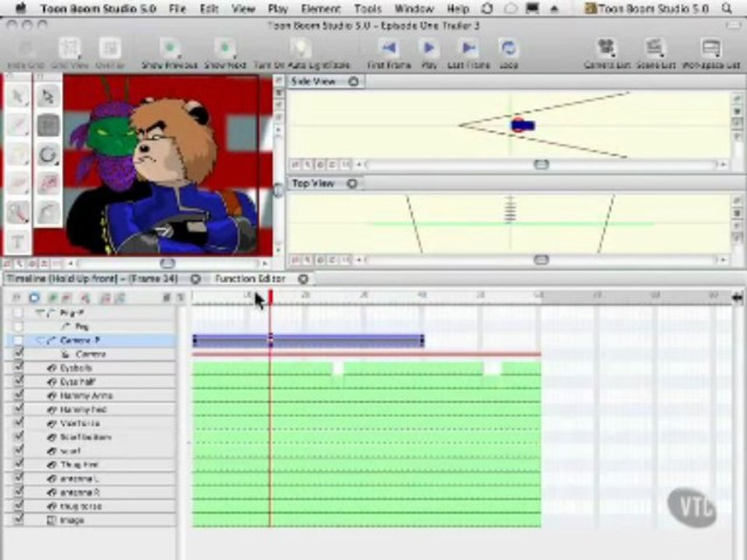Viewport: 747px width, 560px height.
Task: Click the red playhead marker on timeline ruler
Action: (x=271, y=297)
